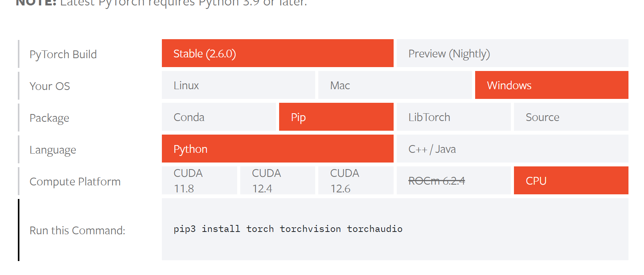Select Python as the language
Image resolution: width=644 pixels, height=275 pixels.
click(x=277, y=149)
